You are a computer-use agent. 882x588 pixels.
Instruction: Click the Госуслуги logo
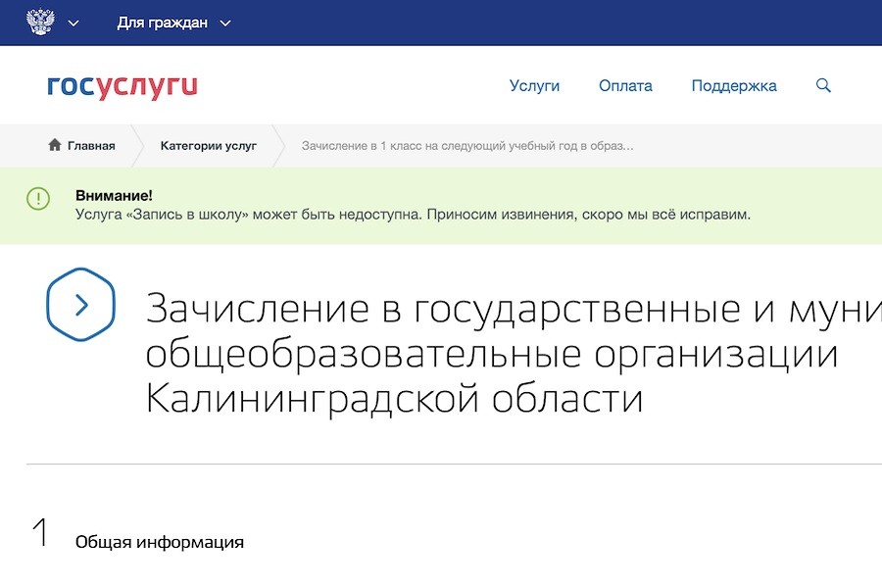[x=121, y=86]
